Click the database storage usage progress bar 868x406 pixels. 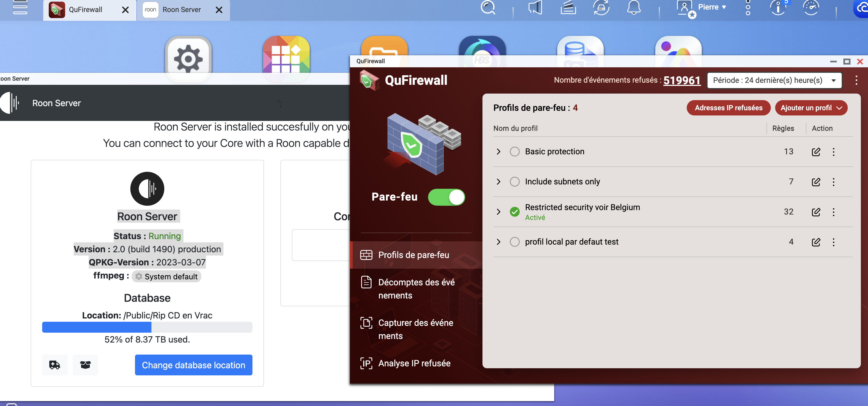pos(147,327)
